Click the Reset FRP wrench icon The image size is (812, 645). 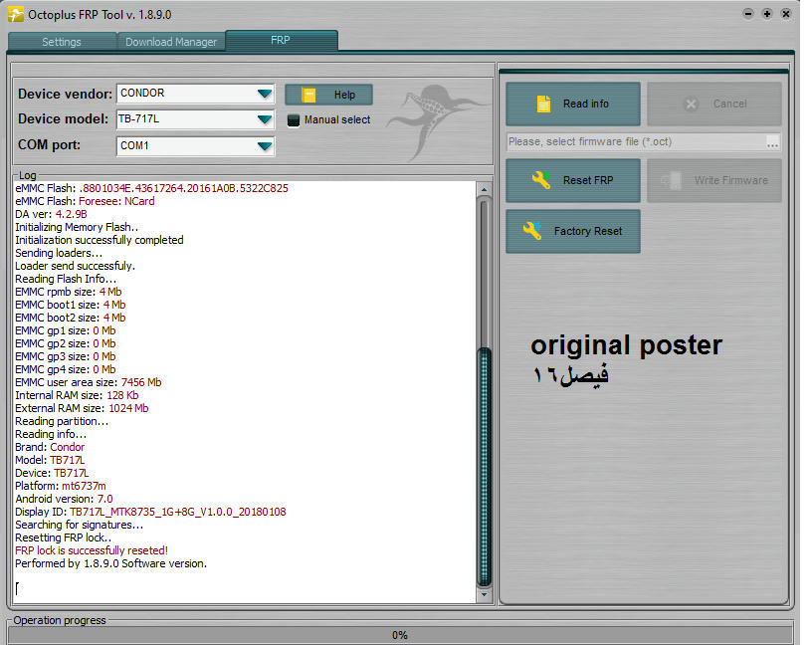pyautogui.click(x=541, y=180)
